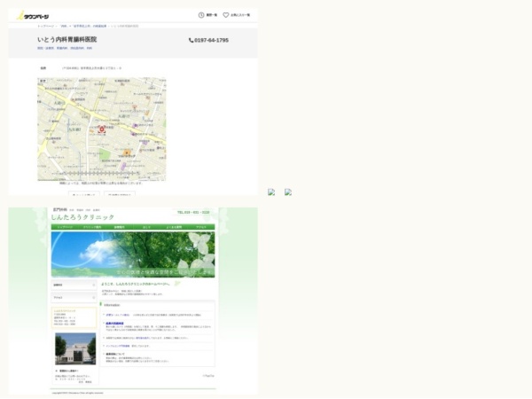Open トップページ in the green navigation bar
This screenshot has height=399, width=532.
tap(65, 227)
